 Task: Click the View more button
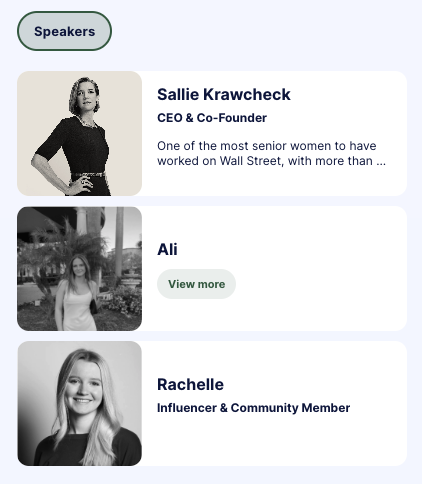point(196,284)
